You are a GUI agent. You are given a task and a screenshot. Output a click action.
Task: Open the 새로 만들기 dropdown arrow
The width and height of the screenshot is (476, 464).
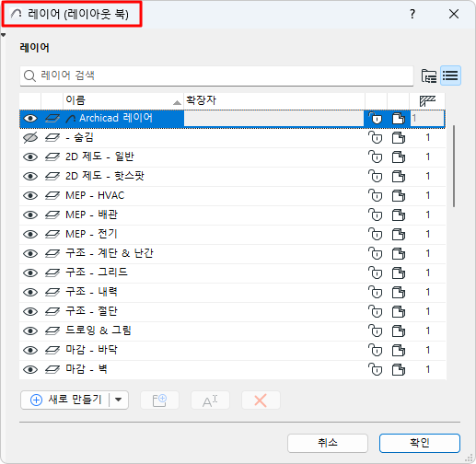(119, 400)
